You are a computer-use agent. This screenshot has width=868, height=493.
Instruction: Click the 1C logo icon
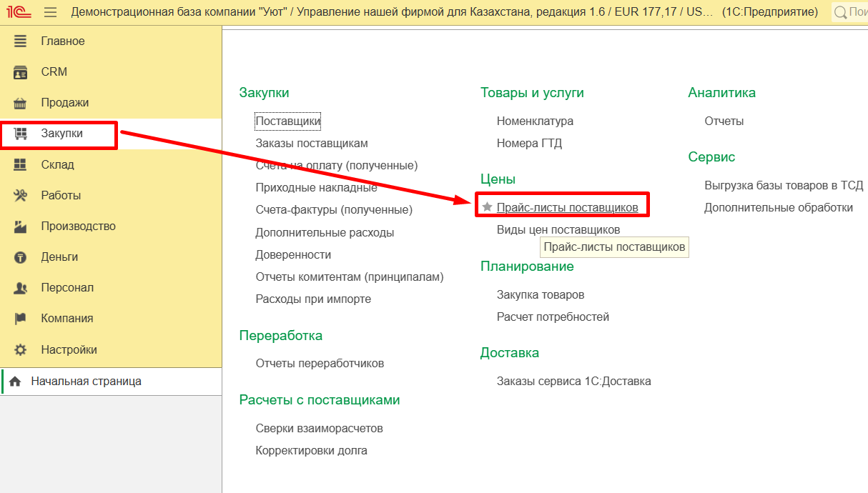[19, 12]
